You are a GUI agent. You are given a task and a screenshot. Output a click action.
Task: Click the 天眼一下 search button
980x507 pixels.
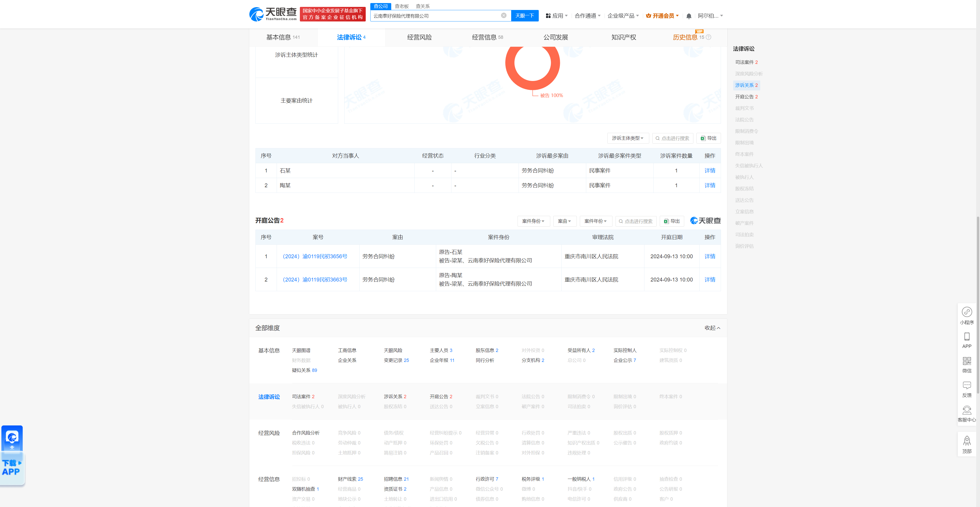click(x=525, y=16)
